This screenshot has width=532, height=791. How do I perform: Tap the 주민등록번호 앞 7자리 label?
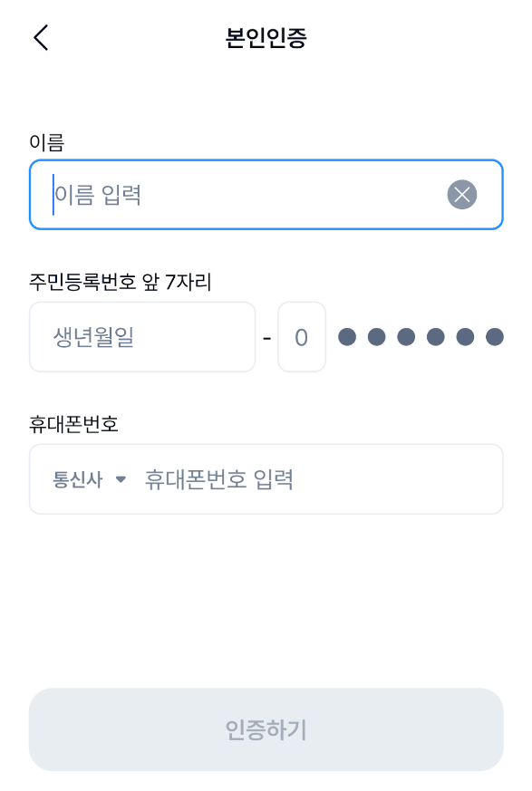point(121,282)
